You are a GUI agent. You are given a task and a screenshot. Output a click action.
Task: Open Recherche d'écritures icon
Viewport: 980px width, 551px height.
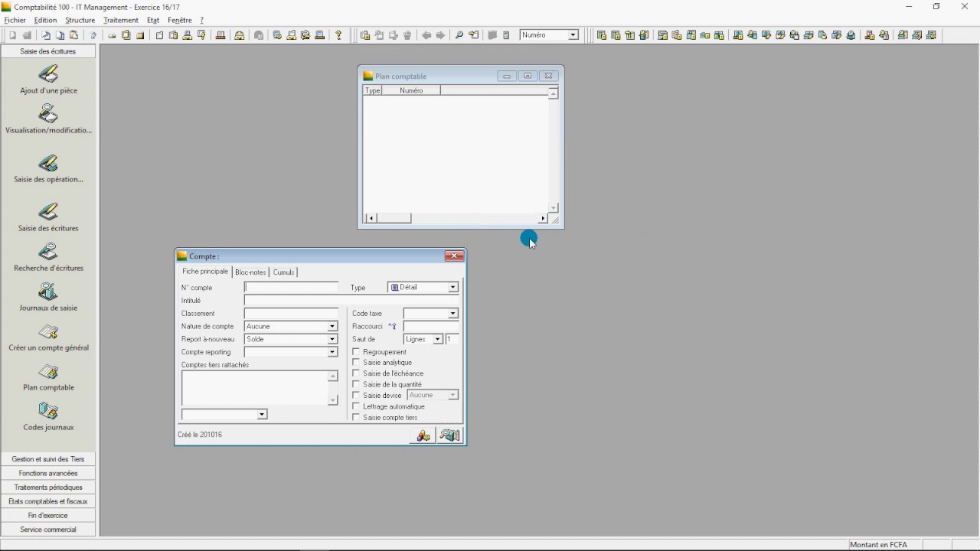click(x=48, y=252)
